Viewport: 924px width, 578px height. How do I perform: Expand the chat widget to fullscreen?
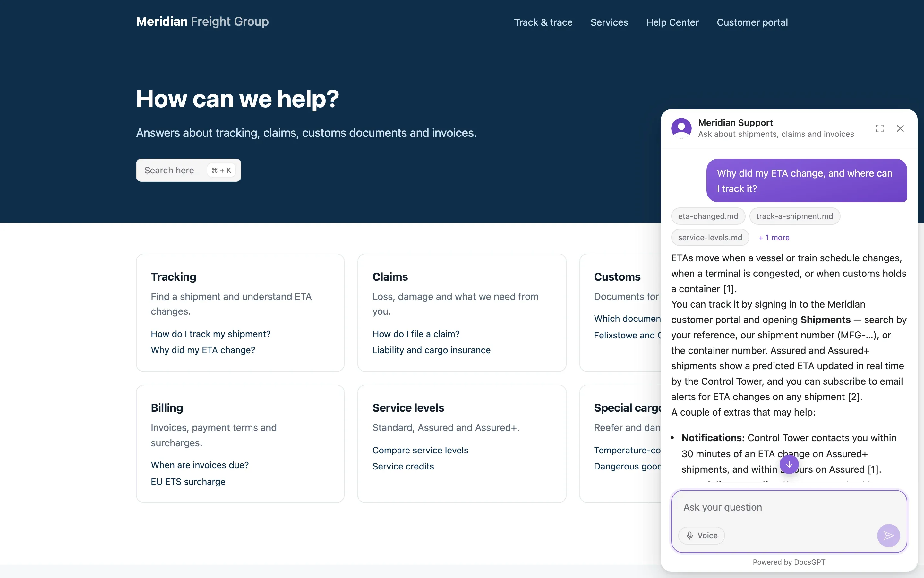click(x=880, y=128)
